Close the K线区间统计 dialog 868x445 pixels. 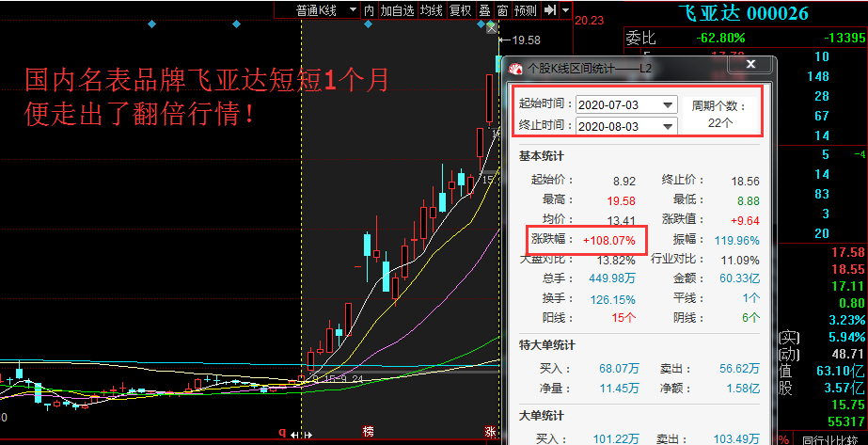pos(750,64)
